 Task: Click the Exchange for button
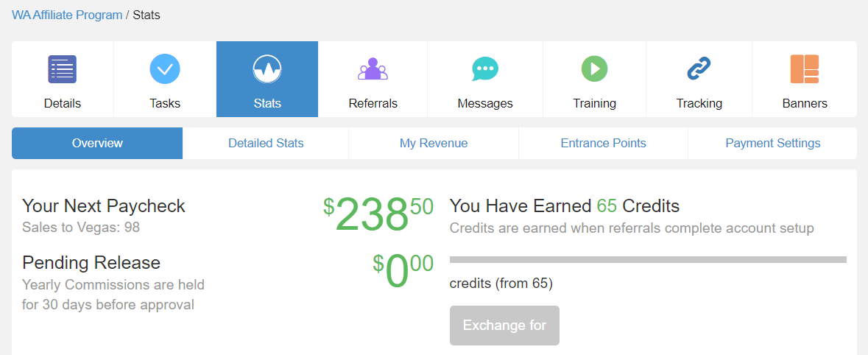pos(504,325)
